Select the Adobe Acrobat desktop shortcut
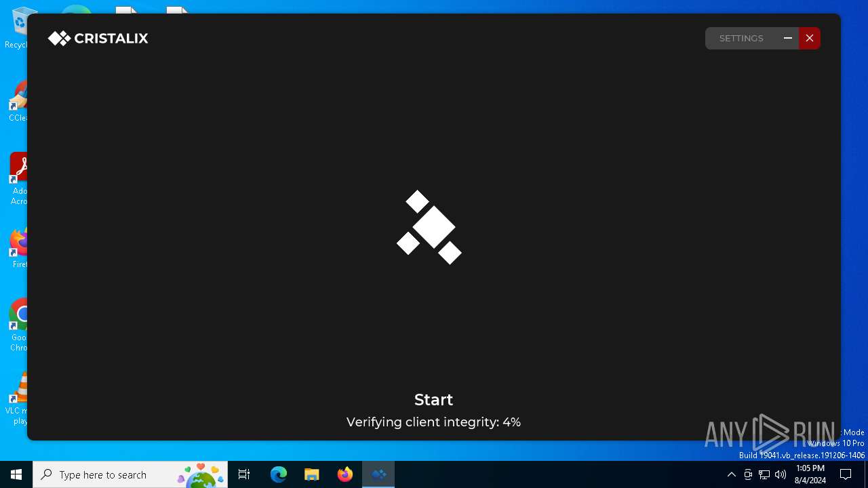Screen dimensions: 868x488 [x=19, y=178]
